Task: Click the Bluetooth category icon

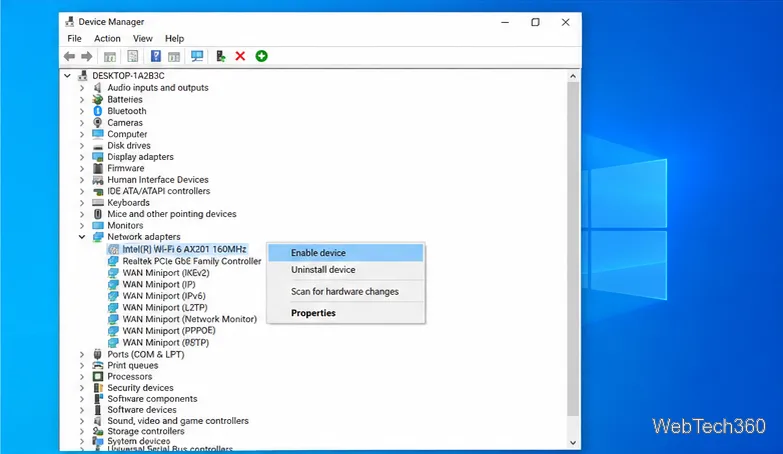Action: (98, 111)
